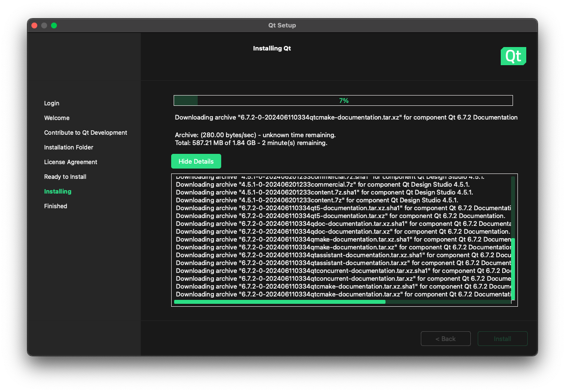
Task: Select the Finished step in sidebar
Action: [55, 206]
